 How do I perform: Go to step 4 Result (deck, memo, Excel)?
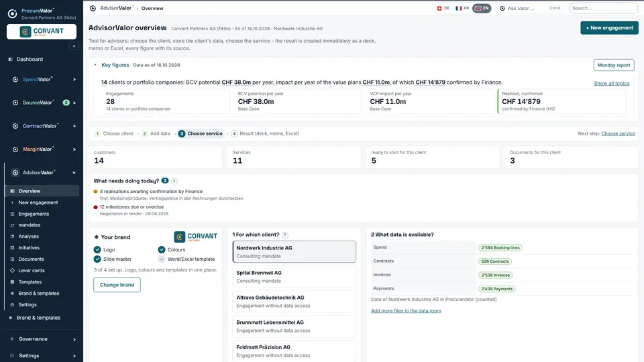point(266,133)
